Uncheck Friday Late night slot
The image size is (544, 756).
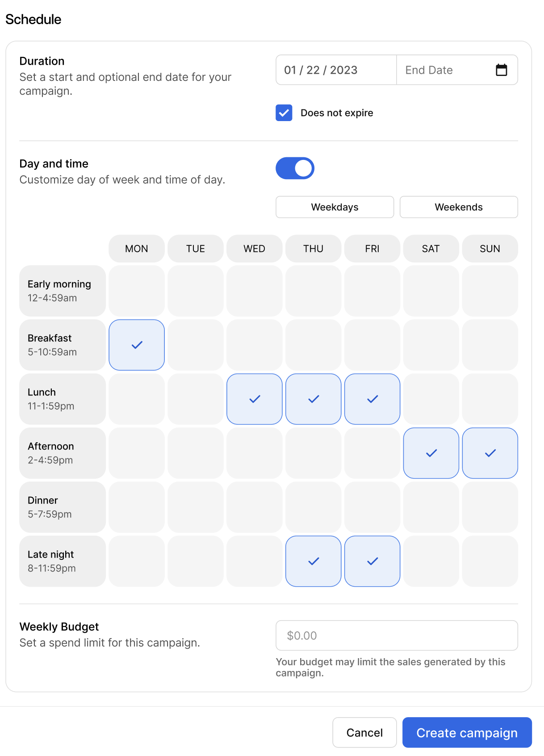(x=372, y=561)
